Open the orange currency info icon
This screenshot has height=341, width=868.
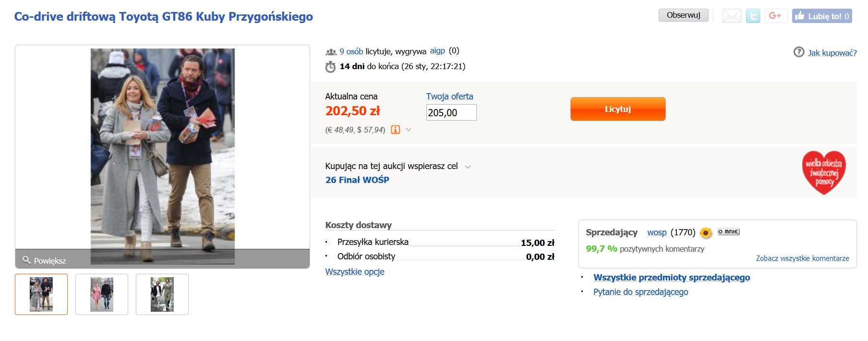(x=395, y=130)
